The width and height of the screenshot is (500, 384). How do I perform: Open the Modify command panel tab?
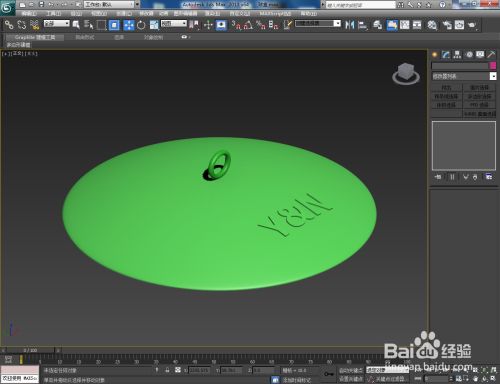coord(446,55)
